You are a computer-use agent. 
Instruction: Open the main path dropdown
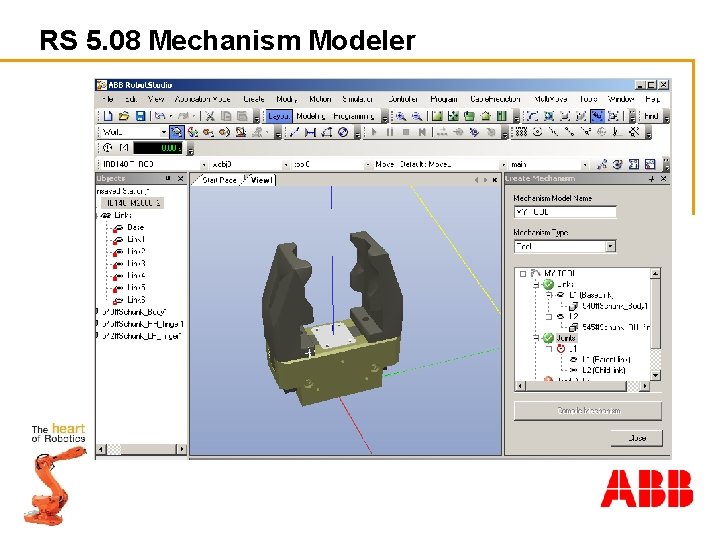[x=585, y=164]
